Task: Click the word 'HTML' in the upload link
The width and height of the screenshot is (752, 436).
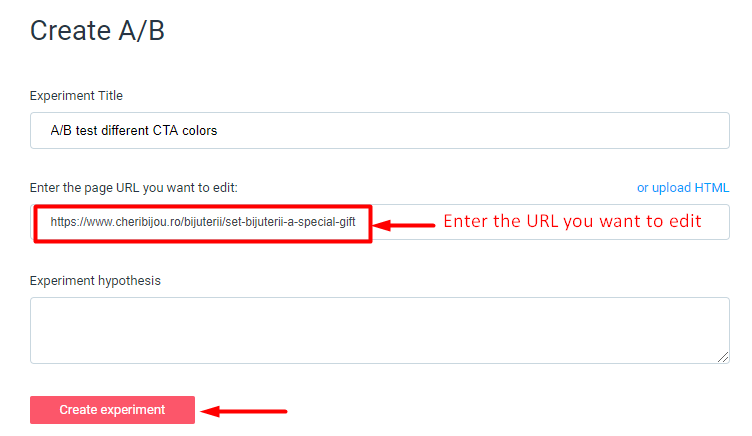Action: click(x=712, y=187)
